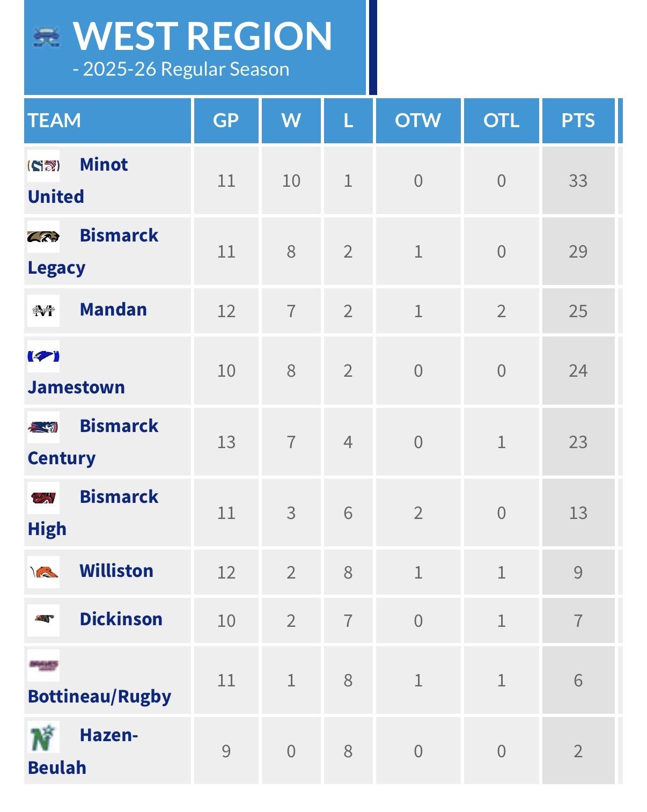Open the Dickinson team link
This screenshot has width=647, height=812.
pos(121,619)
